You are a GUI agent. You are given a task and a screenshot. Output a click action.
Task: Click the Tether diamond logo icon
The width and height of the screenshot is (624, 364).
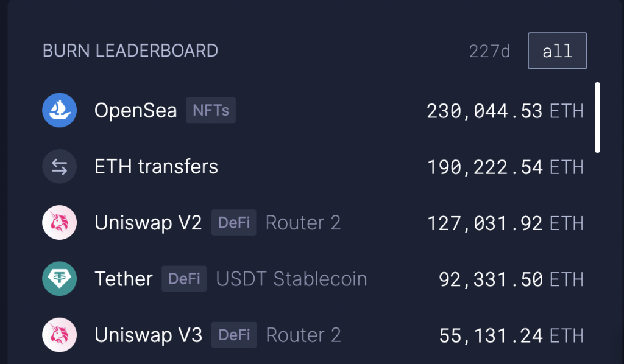coord(59,279)
